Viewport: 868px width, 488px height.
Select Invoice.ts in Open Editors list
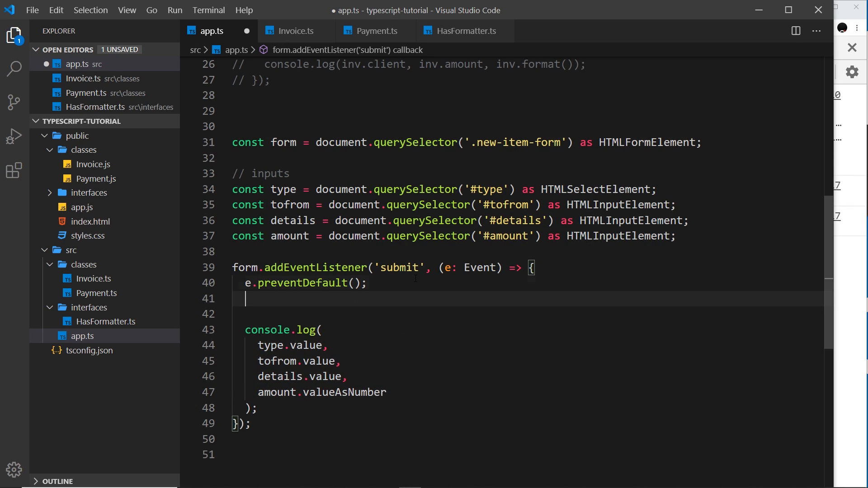coord(105,78)
